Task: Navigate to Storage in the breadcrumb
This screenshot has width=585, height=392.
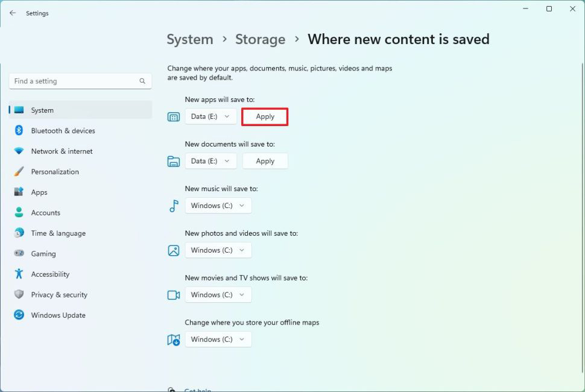Action: [260, 40]
